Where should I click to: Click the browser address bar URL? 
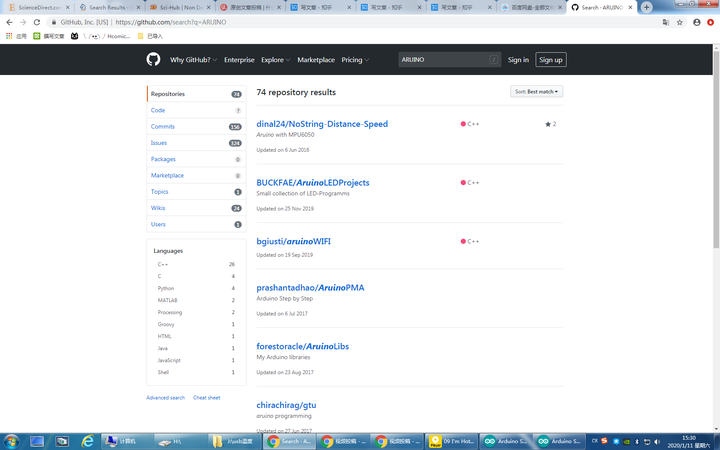point(171,22)
